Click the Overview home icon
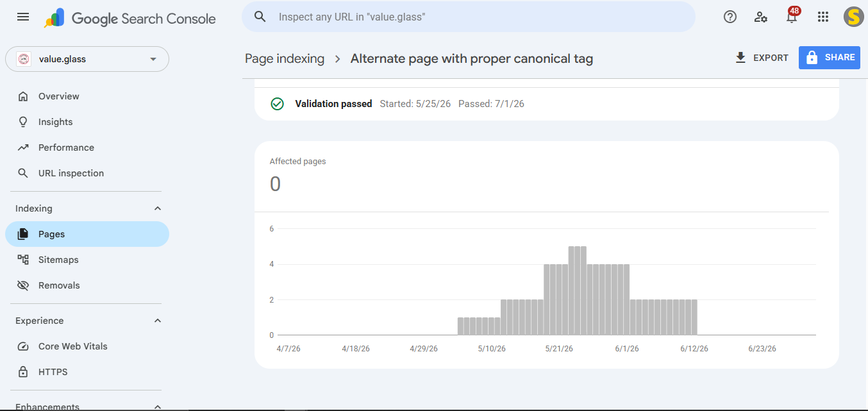 pyautogui.click(x=23, y=96)
